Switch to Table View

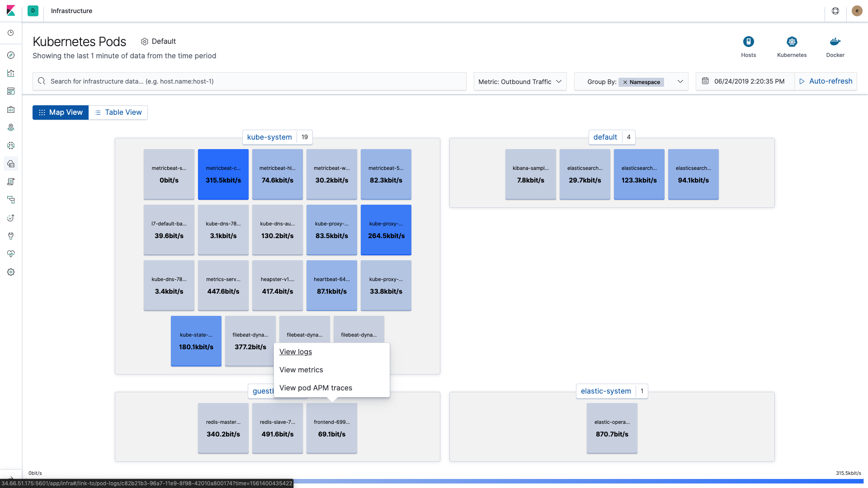coord(118,113)
